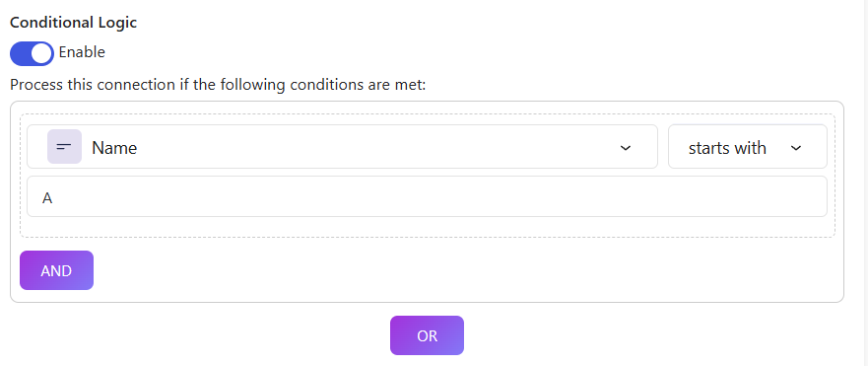Click empty space inside dashed condition box
This screenshot has width=868, height=366.
pyautogui.click(x=427, y=227)
